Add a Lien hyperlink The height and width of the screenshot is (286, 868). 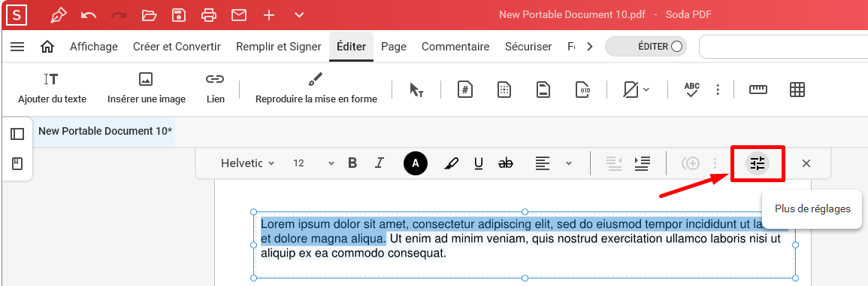point(215,89)
